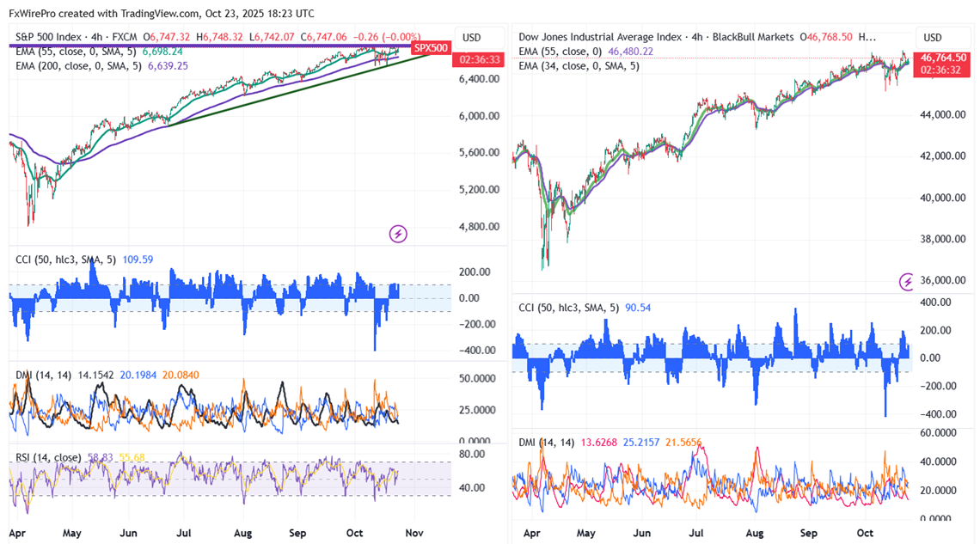Click the DMI legend showing 14.1542
Viewport: 980px width, 544px height.
[x=107, y=375]
